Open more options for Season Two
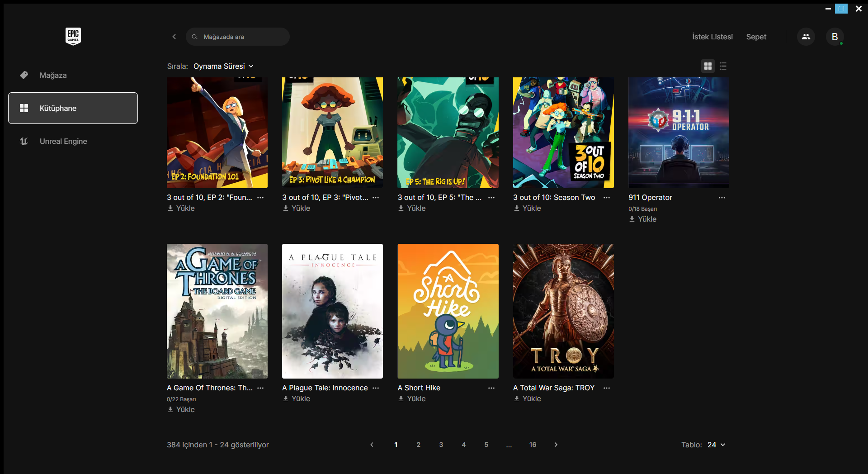The width and height of the screenshot is (868, 474). (x=607, y=198)
